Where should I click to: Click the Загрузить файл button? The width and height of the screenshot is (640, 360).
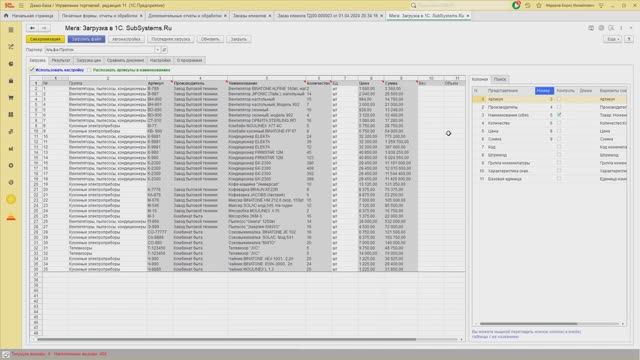click(x=87, y=39)
